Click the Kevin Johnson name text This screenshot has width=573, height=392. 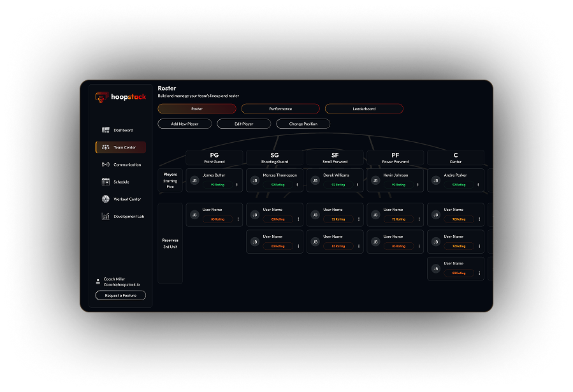pyautogui.click(x=396, y=175)
